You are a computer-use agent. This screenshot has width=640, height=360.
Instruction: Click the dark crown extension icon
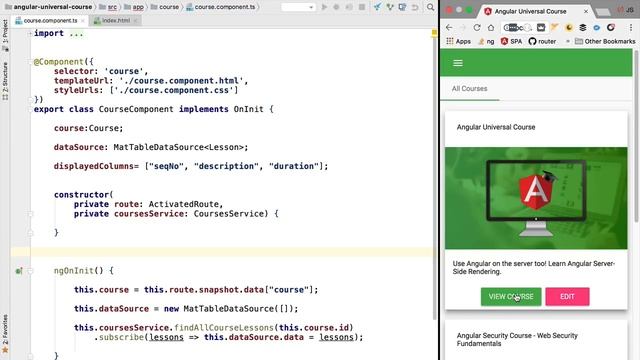click(x=541, y=27)
